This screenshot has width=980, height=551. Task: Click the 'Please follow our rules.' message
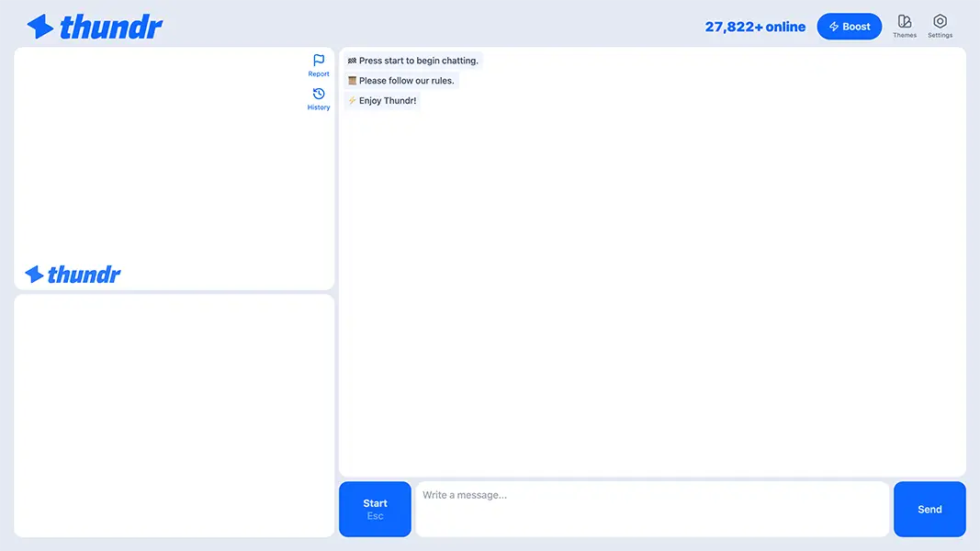pyautogui.click(x=401, y=81)
